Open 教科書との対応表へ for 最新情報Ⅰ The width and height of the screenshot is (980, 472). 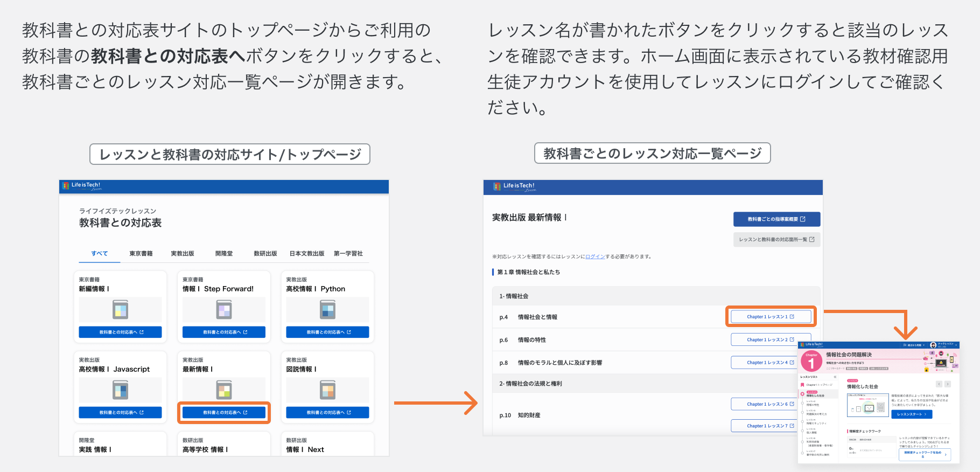(x=224, y=412)
